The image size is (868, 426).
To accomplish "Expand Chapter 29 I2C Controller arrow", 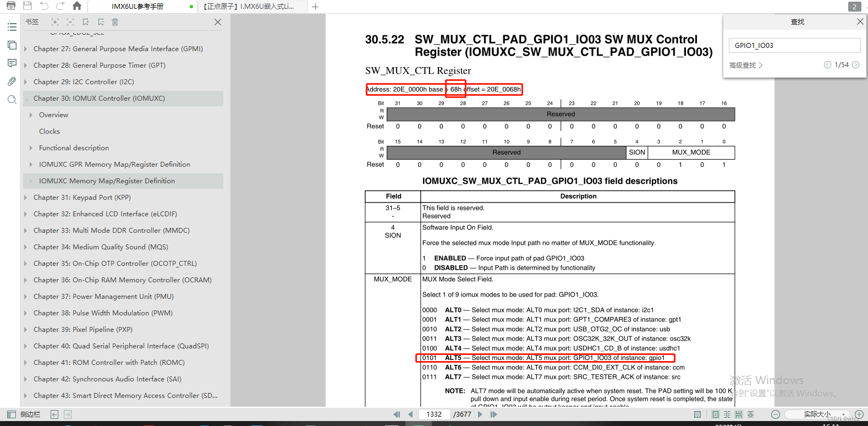I will point(25,82).
